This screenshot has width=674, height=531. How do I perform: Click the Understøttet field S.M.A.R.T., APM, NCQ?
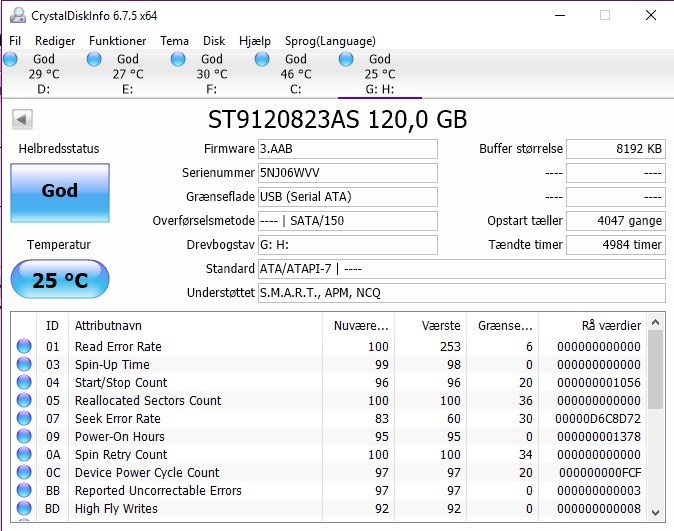(x=462, y=293)
